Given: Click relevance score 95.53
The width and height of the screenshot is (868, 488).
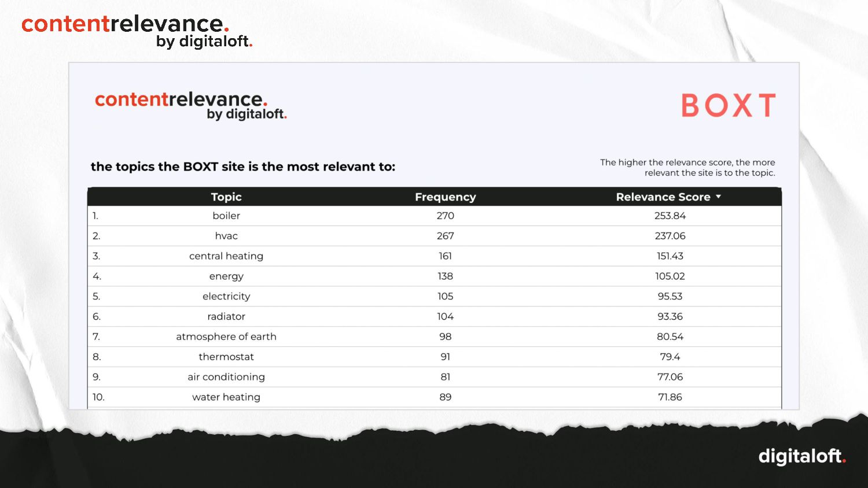Looking at the screenshot, I should coord(670,296).
